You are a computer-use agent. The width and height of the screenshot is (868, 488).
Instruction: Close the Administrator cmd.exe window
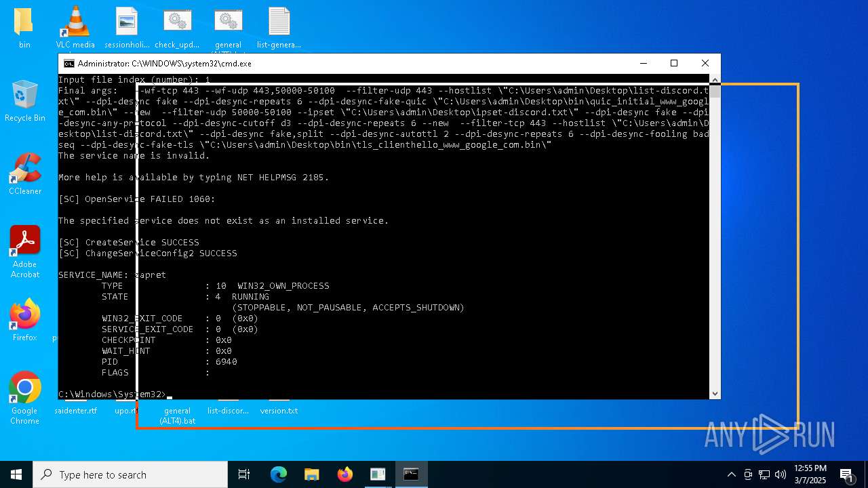point(705,63)
